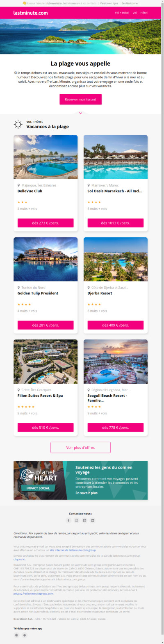
Task: Open the Golden Tulip President hotel photo
Action: point(46,259)
